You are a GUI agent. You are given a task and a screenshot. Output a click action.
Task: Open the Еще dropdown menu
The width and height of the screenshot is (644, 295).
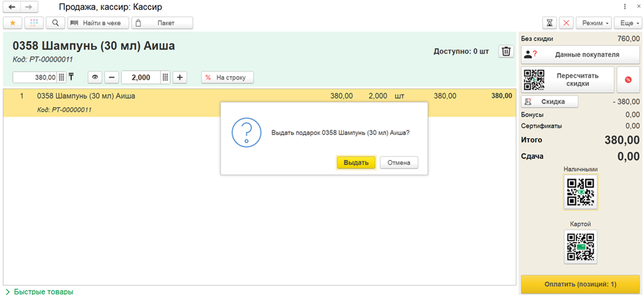click(627, 23)
